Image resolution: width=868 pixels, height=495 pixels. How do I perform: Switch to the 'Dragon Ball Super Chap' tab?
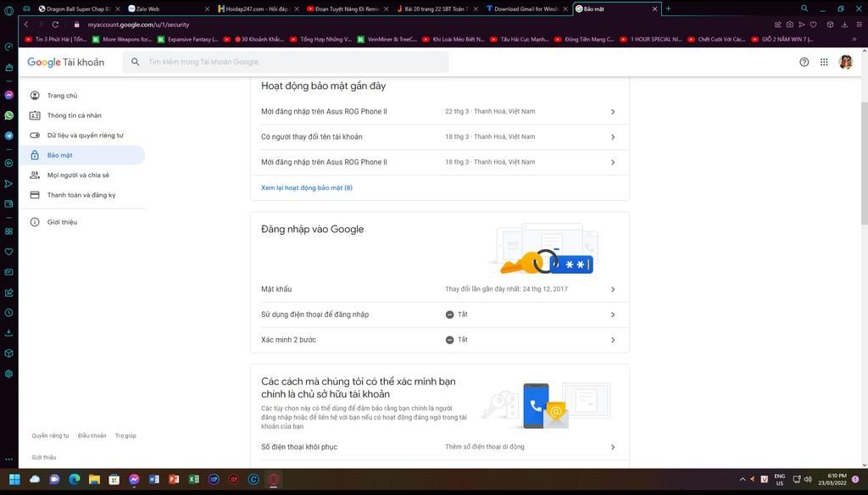79,8
